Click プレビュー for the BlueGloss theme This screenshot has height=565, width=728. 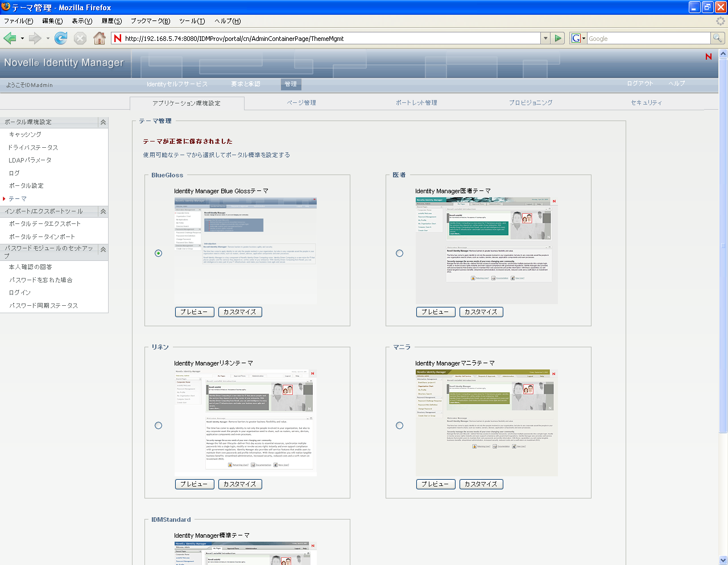tap(195, 312)
